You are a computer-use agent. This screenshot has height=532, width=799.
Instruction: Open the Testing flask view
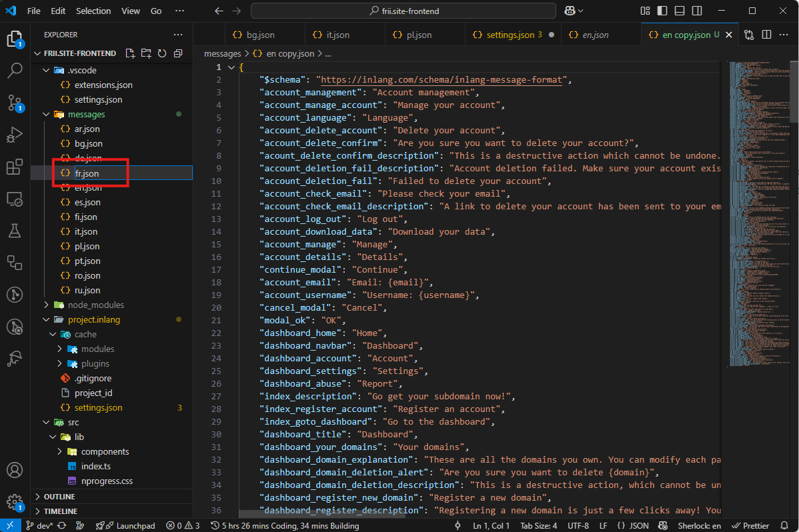[x=15, y=231]
